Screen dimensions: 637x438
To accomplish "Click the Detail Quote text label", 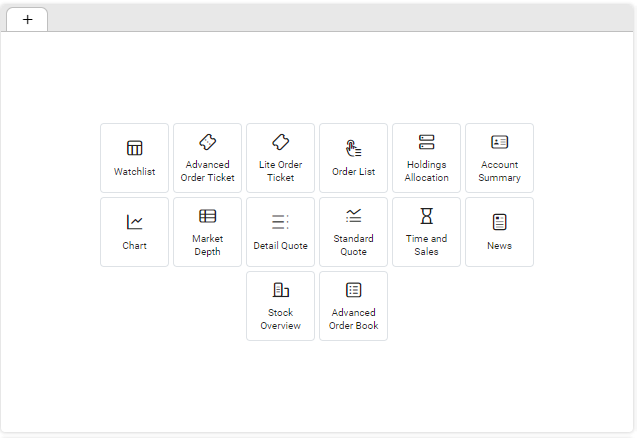I will (280, 245).
